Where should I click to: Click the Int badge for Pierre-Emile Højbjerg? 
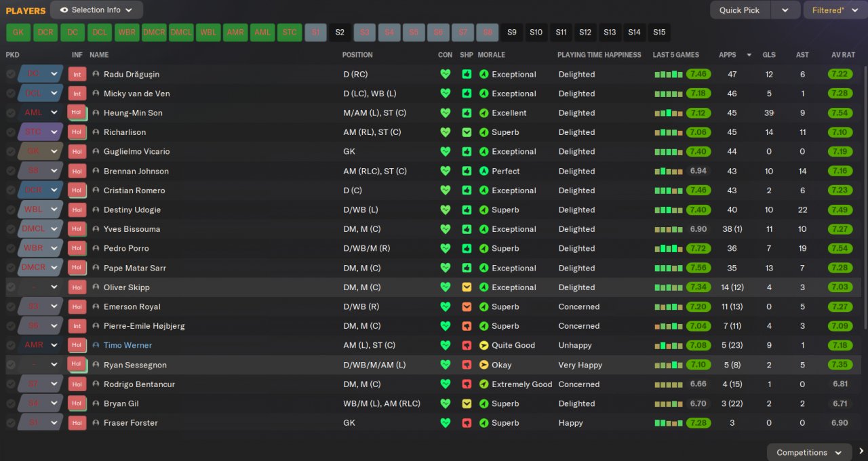(x=77, y=326)
